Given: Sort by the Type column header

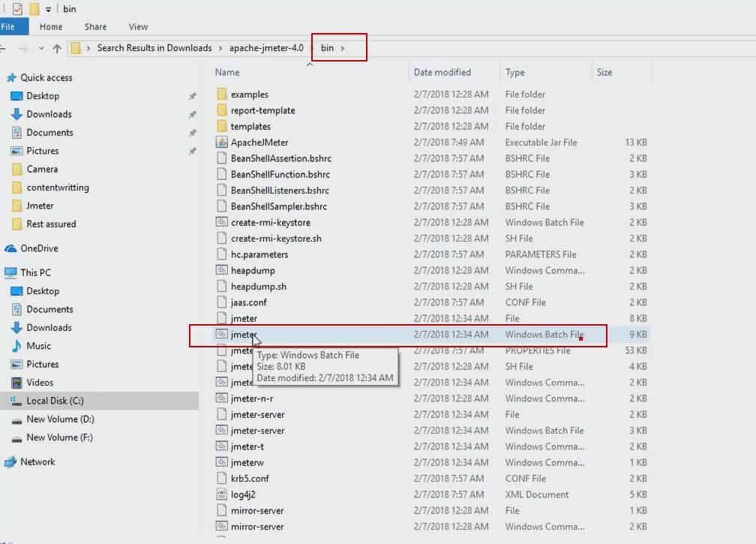Looking at the screenshot, I should pos(515,72).
